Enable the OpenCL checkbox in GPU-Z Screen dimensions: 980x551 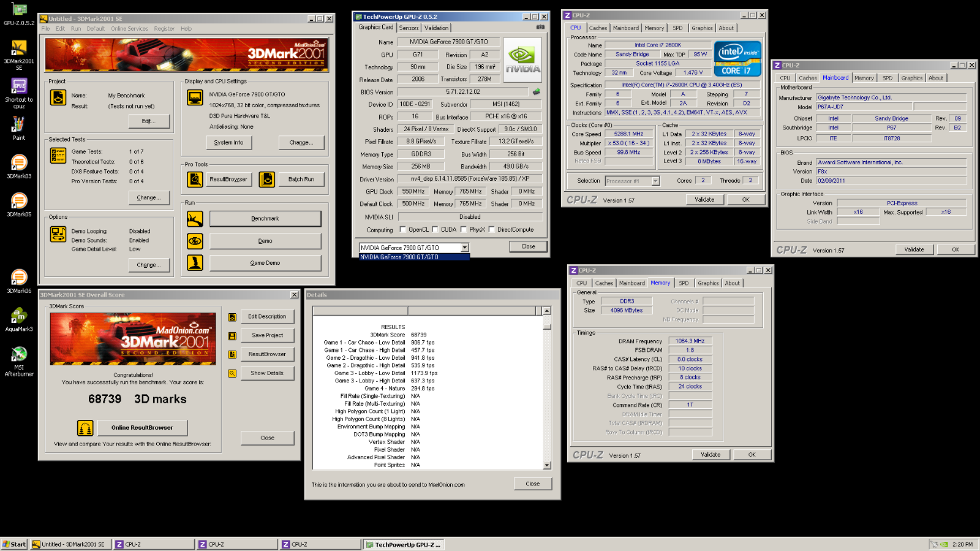click(402, 229)
